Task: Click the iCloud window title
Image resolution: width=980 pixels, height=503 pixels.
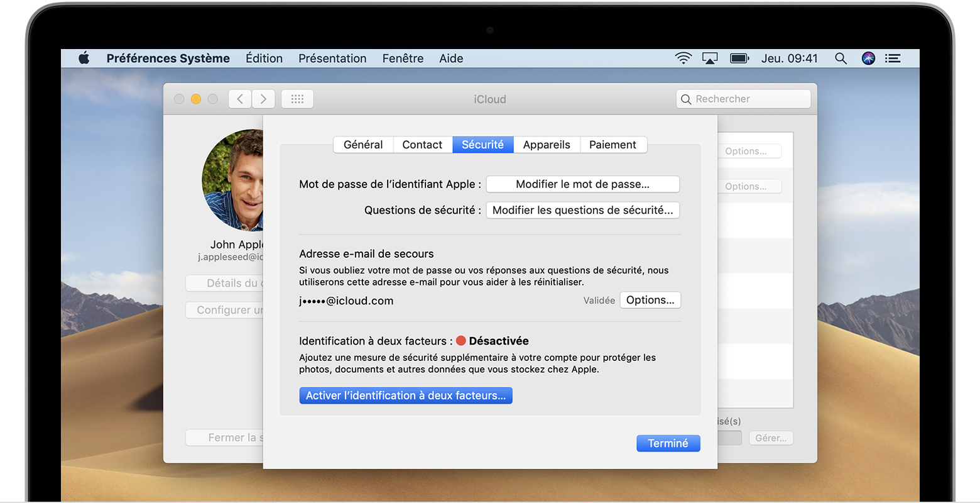Action: [x=490, y=99]
